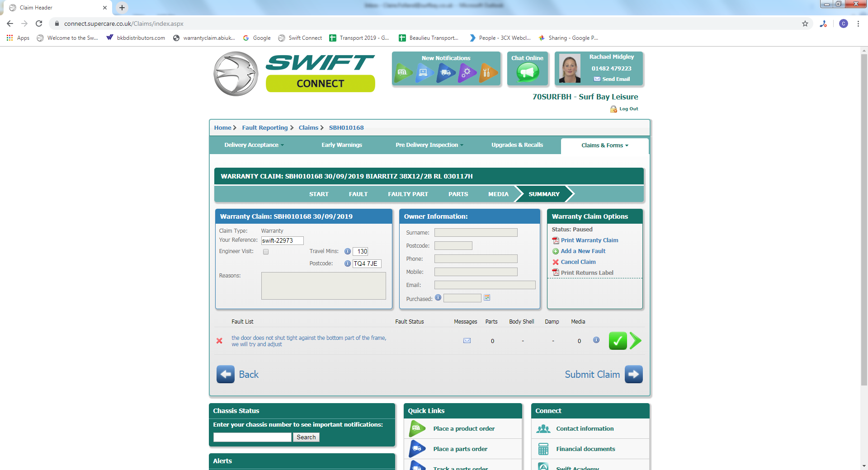Click the green arrow on the fault row
This screenshot has width=868, height=470.
pos(635,341)
